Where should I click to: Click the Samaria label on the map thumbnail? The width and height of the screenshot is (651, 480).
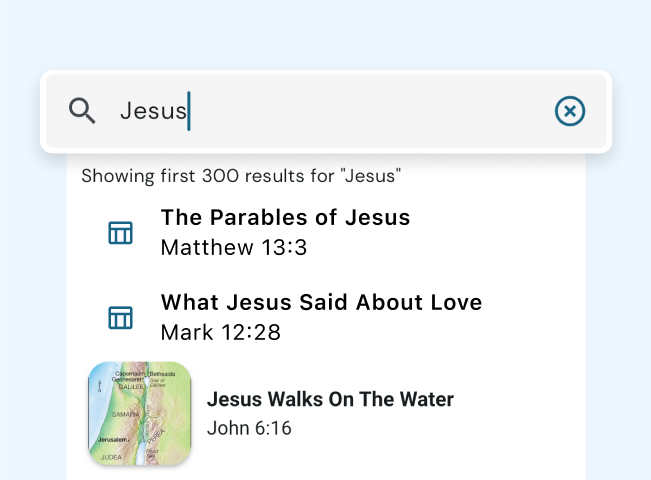(124, 414)
